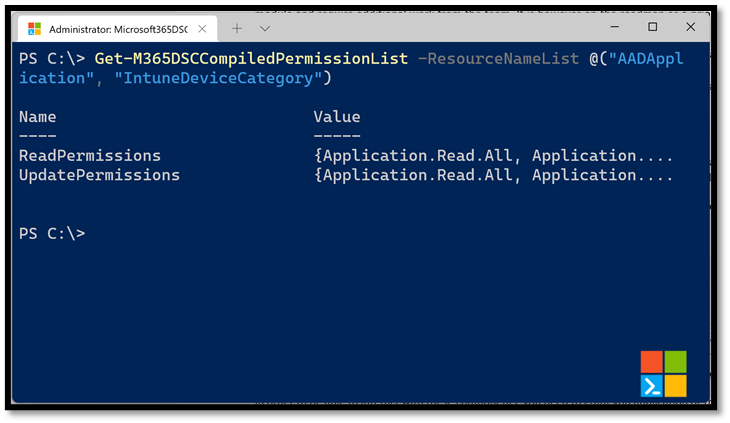Click the Microsoft365DSC logo watermark
Image resolution: width=730 pixels, height=423 pixels.
(663, 374)
